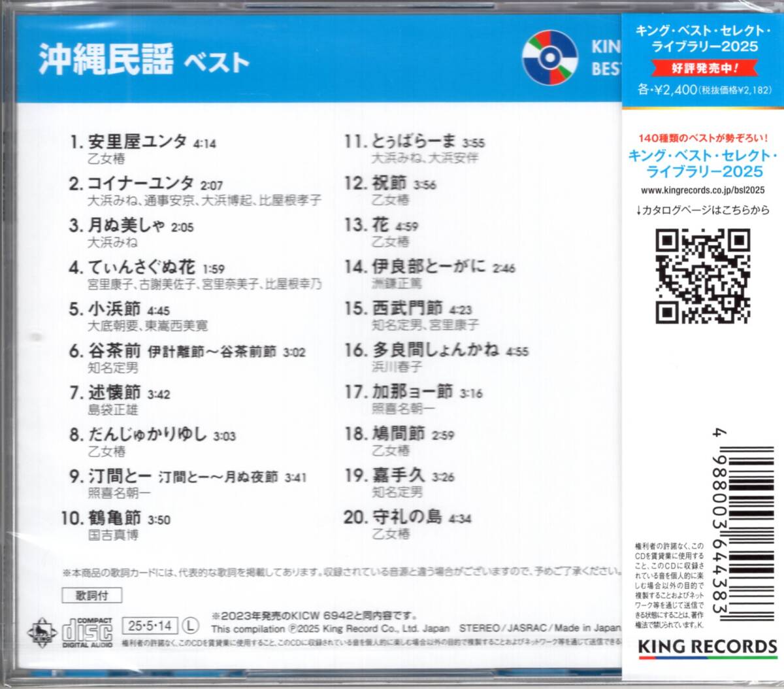
Task: Select track 20 守礼の島
Action: pyautogui.click(x=408, y=517)
